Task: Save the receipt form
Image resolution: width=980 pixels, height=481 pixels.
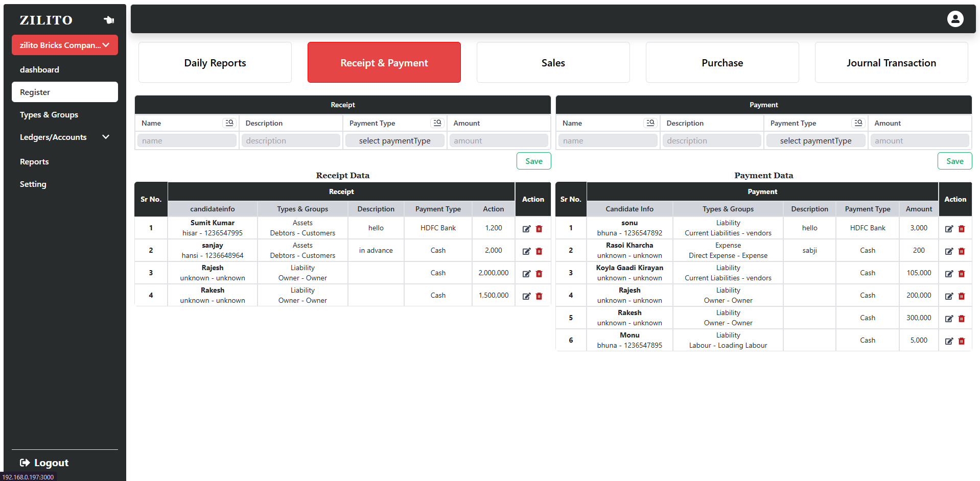Action: pyautogui.click(x=533, y=161)
